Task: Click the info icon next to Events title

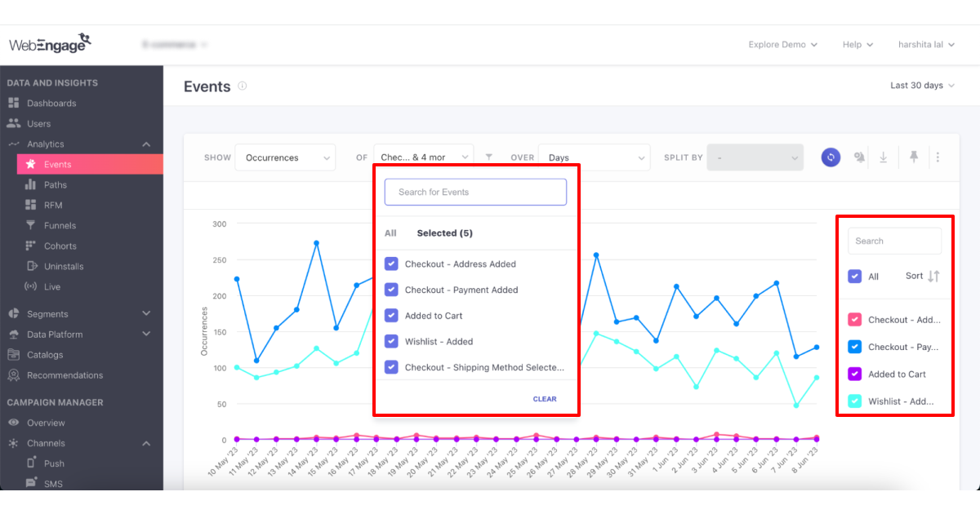Action: point(243,86)
